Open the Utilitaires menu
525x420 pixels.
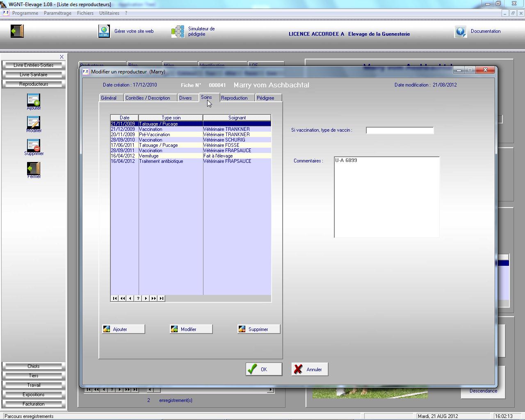pos(109,13)
